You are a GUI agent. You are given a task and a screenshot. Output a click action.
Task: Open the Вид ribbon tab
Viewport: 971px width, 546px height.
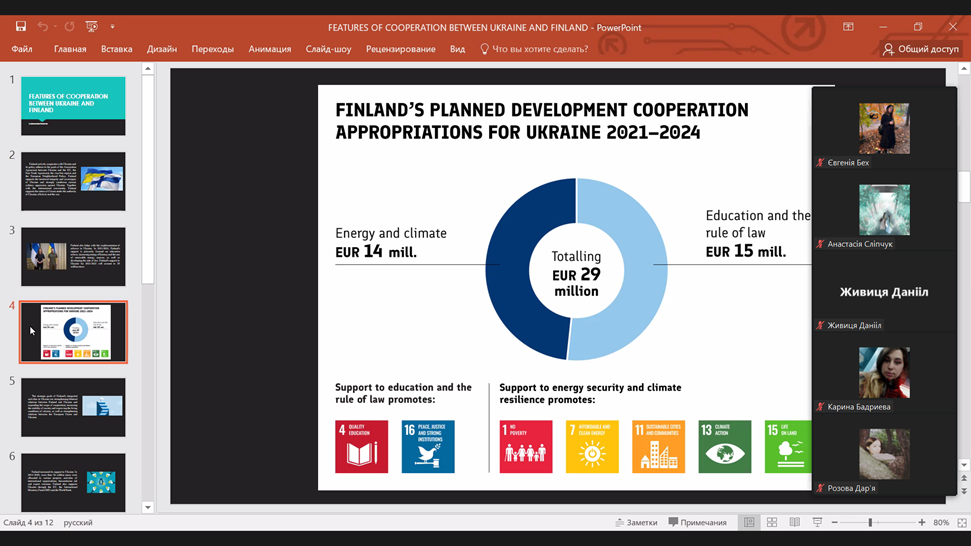(x=457, y=49)
